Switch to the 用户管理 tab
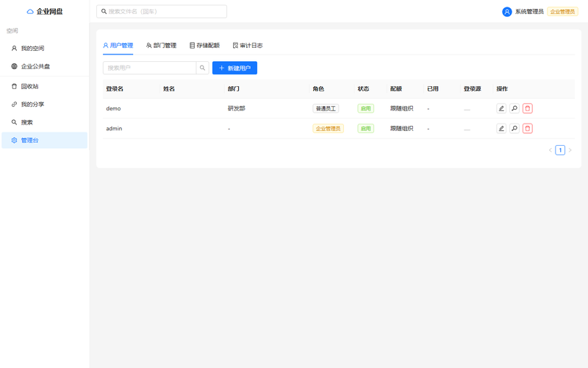 click(x=118, y=46)
